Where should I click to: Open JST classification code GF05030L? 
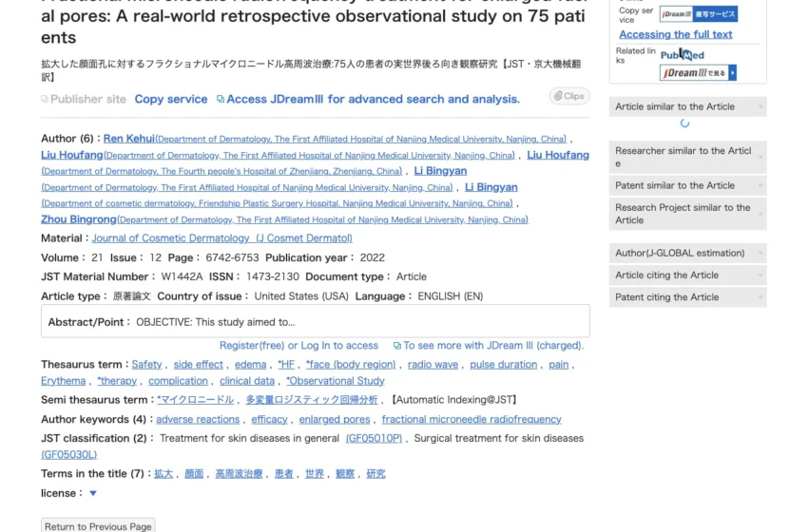click(69, 455)
